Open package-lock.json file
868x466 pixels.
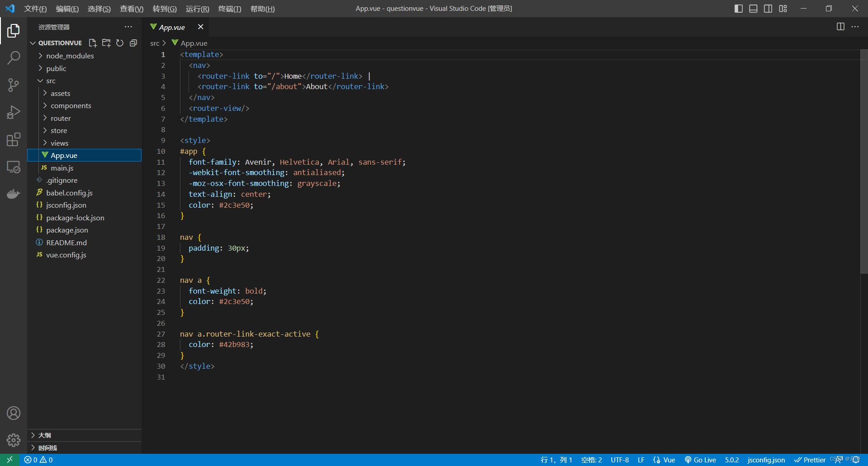84,218
